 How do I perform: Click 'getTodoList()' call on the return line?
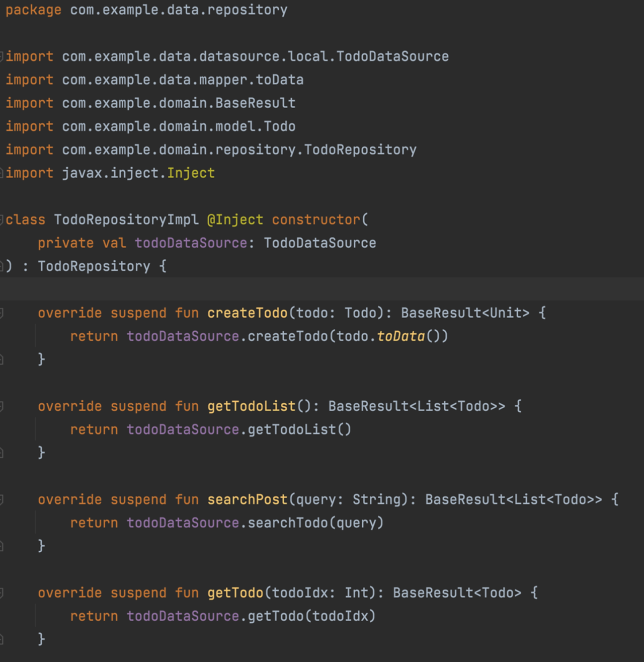pos(300,429)
